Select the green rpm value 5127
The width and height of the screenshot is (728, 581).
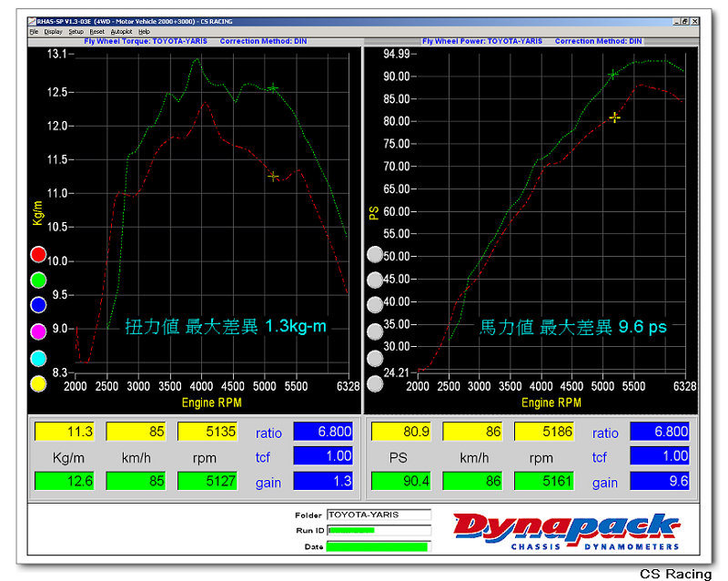coord(207,481)
